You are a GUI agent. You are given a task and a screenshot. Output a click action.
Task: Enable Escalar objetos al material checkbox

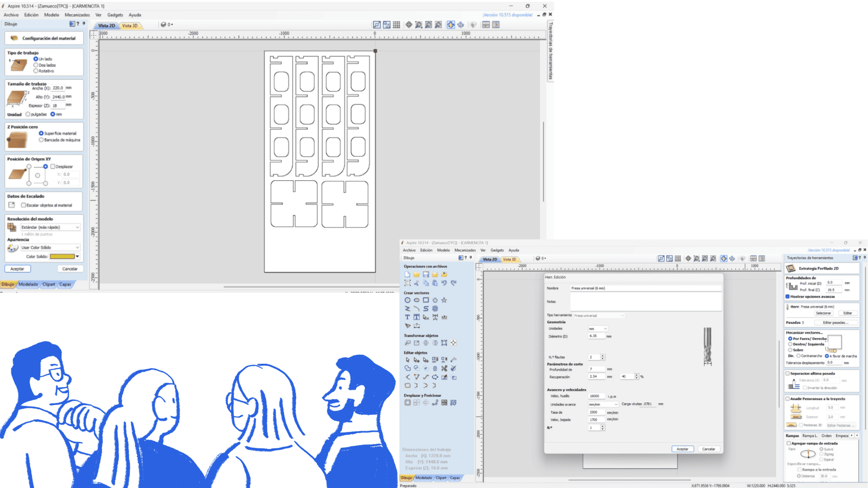[x=24, y=205]
